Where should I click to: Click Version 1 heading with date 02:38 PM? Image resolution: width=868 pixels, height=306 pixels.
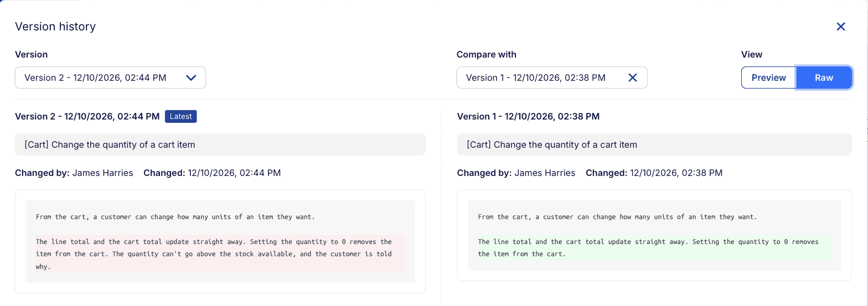point(529,116)
